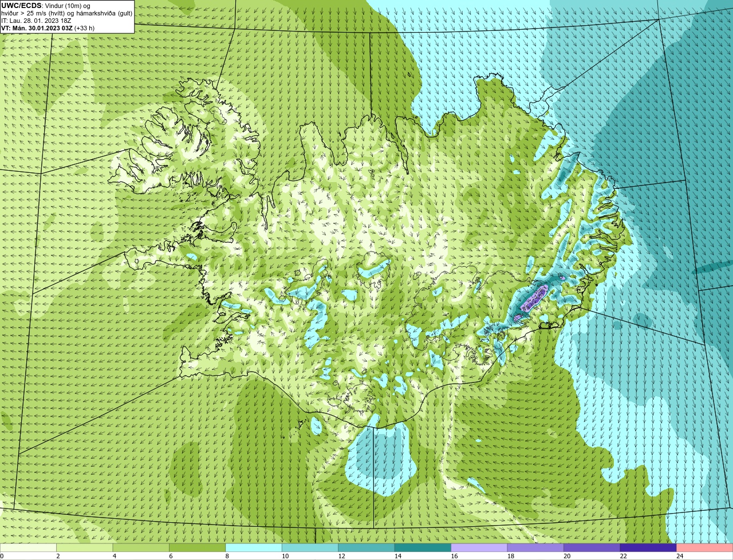Click the "UWC/ECDS" title text
Screen dimensions: 733x560
pyautogui.click(x=21, y=6)
